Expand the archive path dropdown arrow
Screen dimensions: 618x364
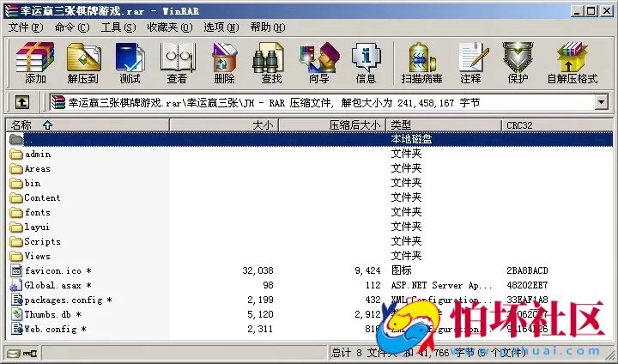tap(601, 102)
